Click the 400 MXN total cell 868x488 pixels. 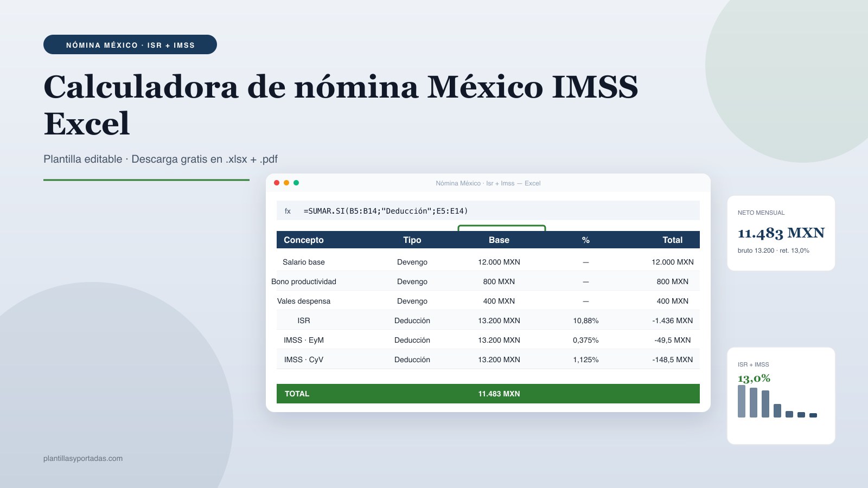[673, 301]
